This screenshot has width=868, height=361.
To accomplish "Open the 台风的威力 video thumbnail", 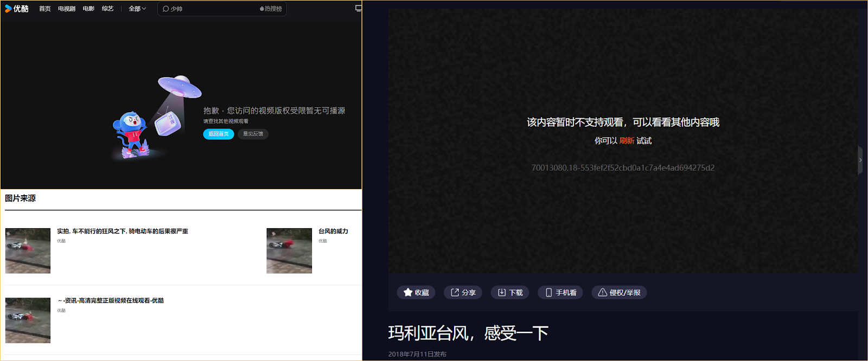I will [x=289, y=250].
